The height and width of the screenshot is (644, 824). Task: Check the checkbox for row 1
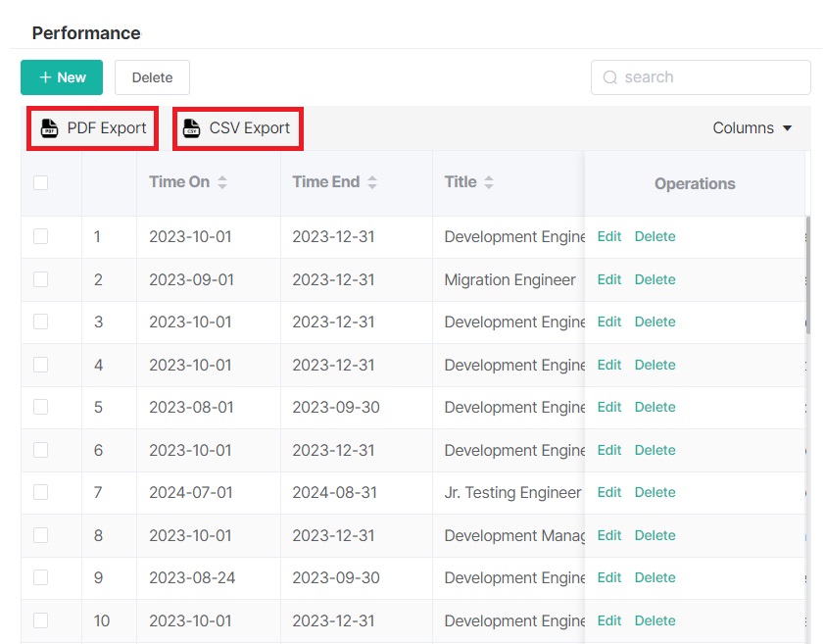[x=42, y=236]
